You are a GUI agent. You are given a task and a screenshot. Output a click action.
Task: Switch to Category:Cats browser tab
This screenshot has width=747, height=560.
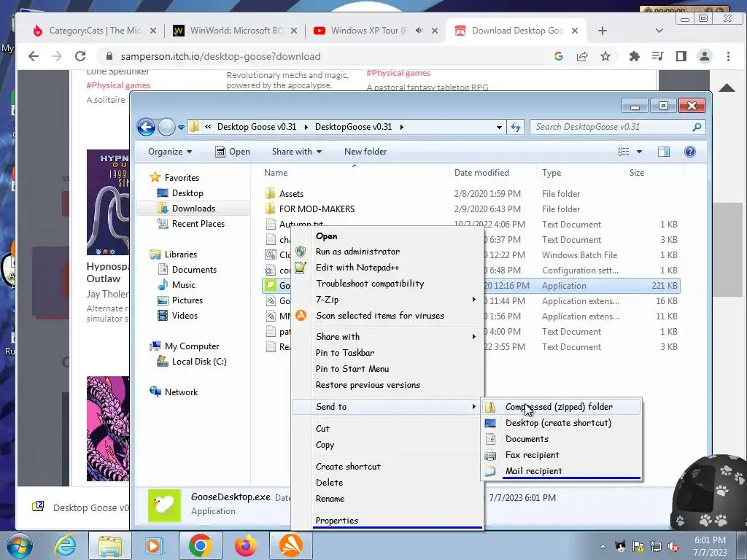(x=94, y=31)
